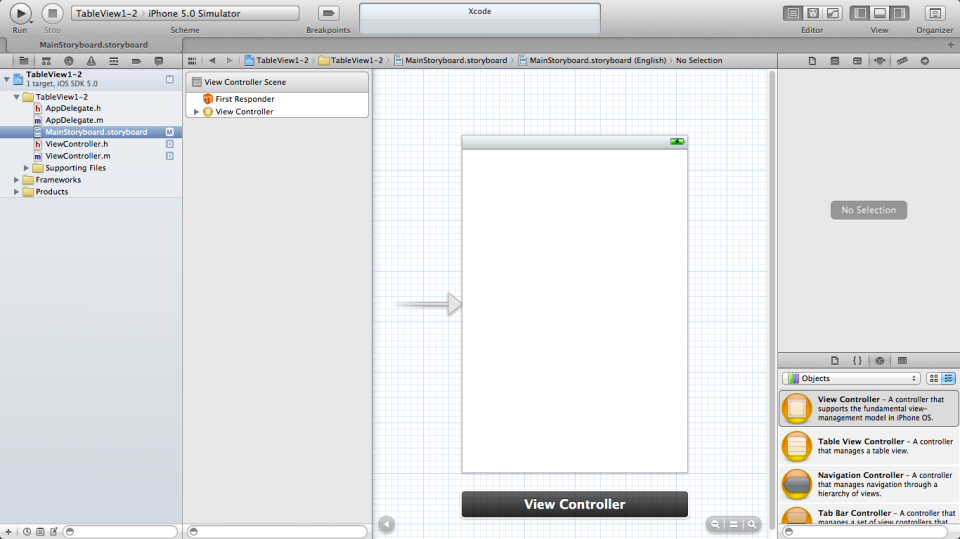Image resolution: width=960 pixels, height=539 pixels.
Task: Show the Connections inspector
Action: [924, 61]
